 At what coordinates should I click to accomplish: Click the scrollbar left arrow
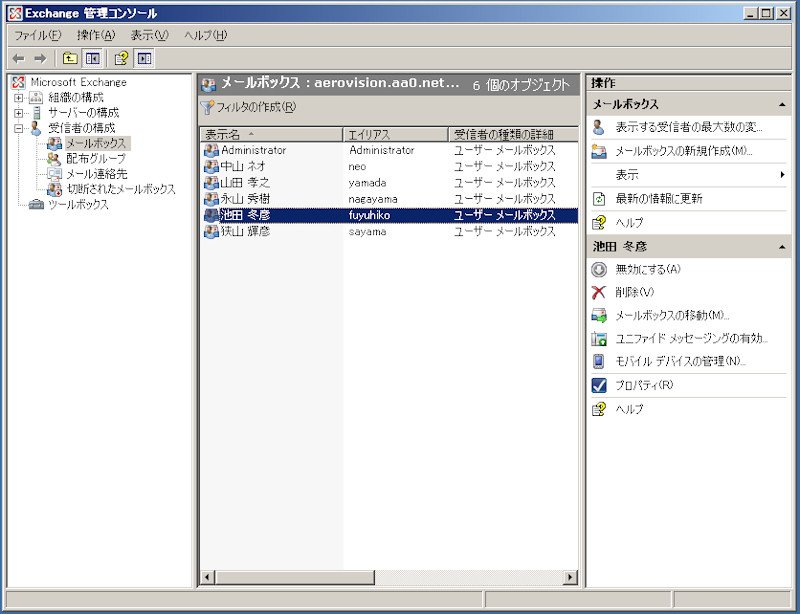pyautogui.click(x=207, y=577)
